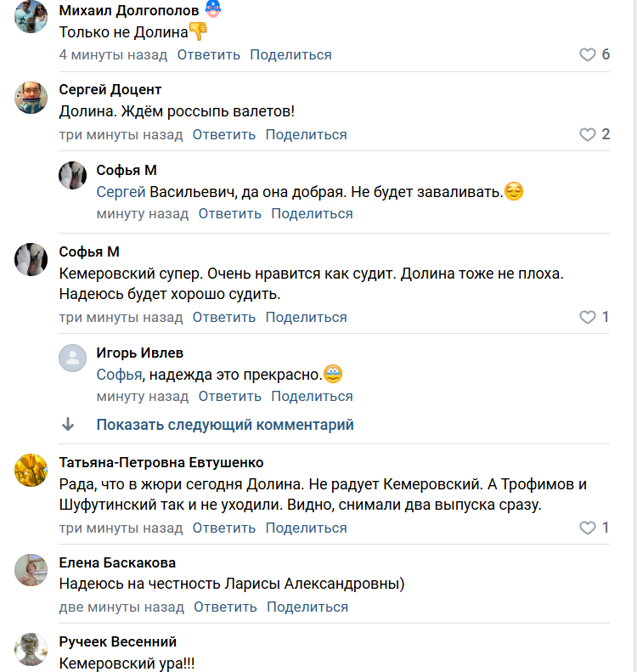The height and width of the screenshot is (672, 637).
Task: Like Михаил Долгополов's comment with heart icon
Action: (588, 54)
